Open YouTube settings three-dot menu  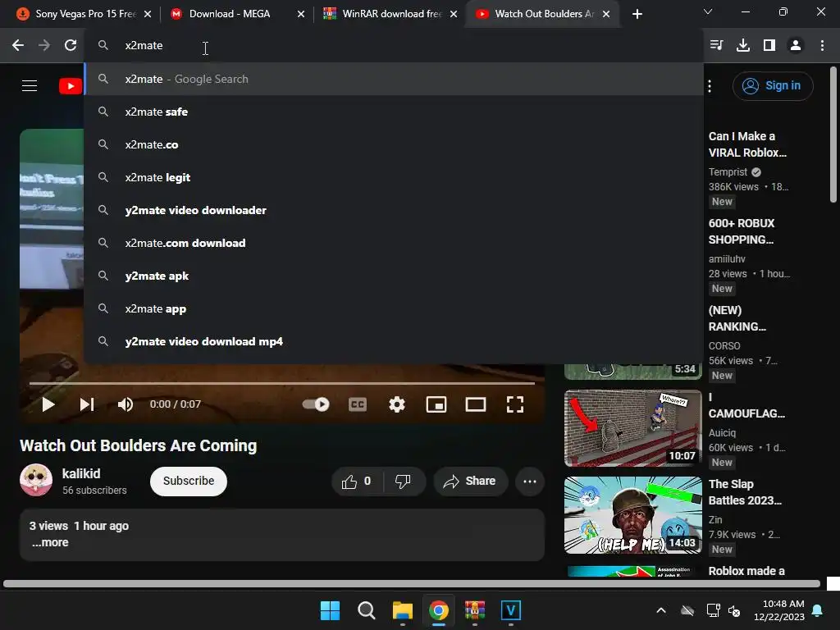710,85
